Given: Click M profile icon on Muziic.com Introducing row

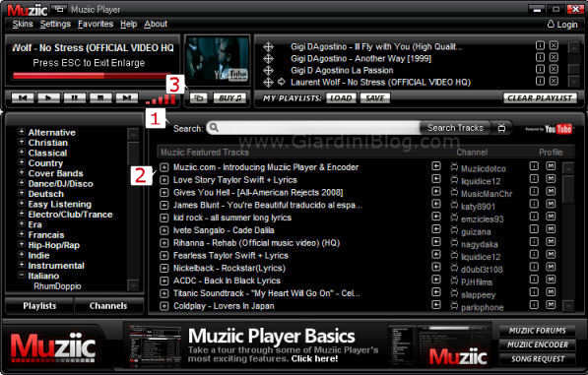Looking at the screenshot, I should (551, 166).
